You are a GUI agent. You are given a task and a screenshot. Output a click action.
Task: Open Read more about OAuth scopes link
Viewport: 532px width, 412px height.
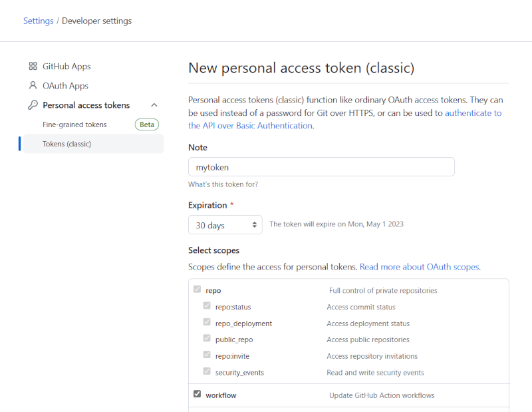click(419, 266)
